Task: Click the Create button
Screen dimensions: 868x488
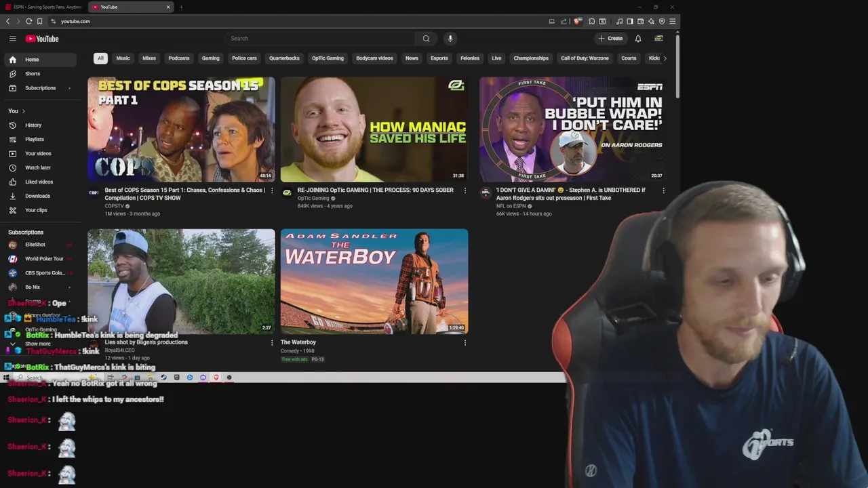Action: click(x=610, y=39)
